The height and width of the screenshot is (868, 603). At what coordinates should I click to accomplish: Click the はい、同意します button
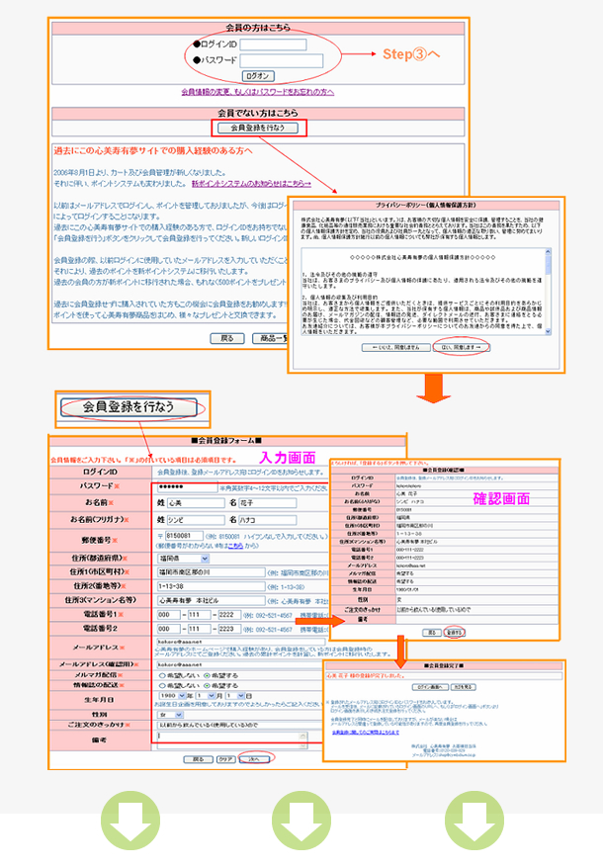462,347
